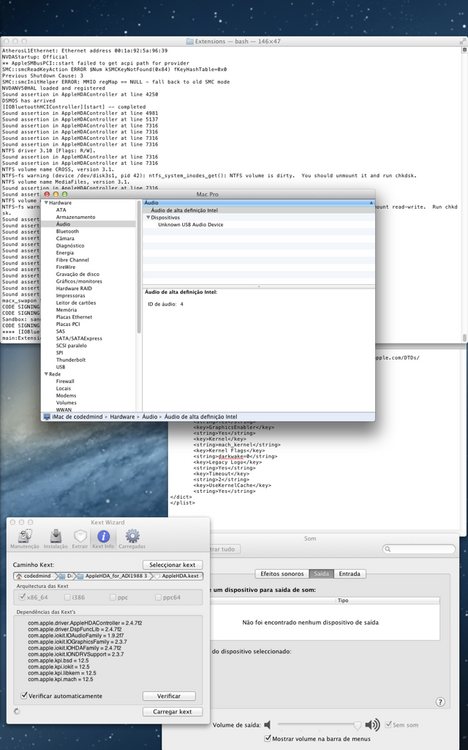
Task: Select Unknown USB Audio Device row
Action: click(x=259, y=224)
